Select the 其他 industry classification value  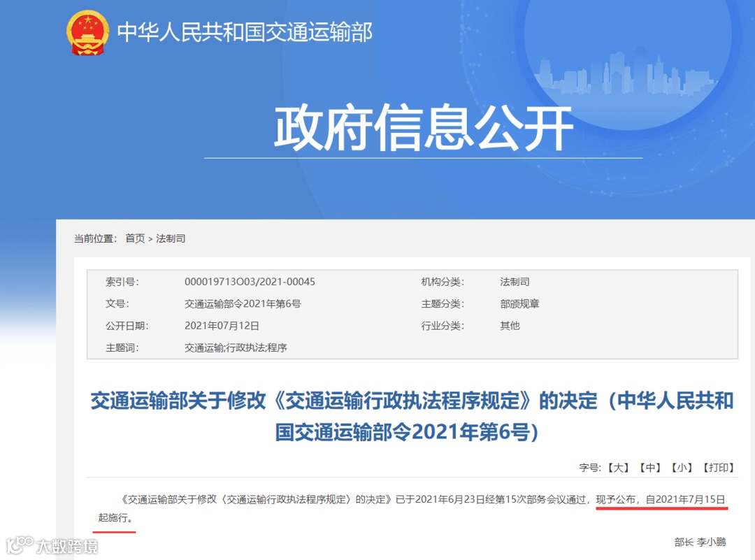[x=510, y=326]
